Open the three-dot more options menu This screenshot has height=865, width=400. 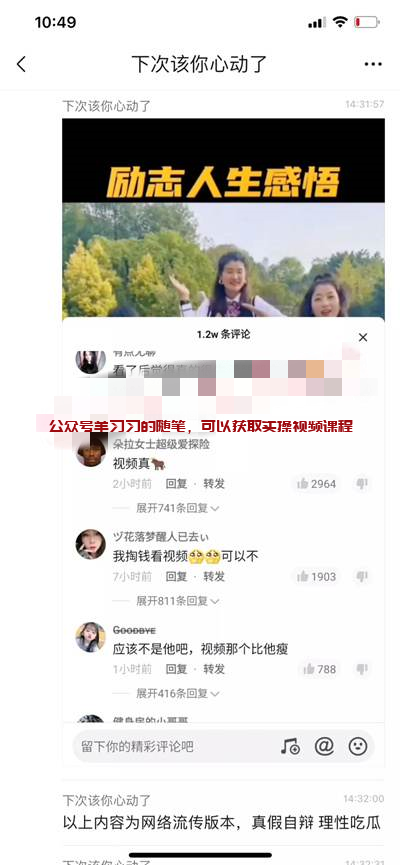(373, 65)
